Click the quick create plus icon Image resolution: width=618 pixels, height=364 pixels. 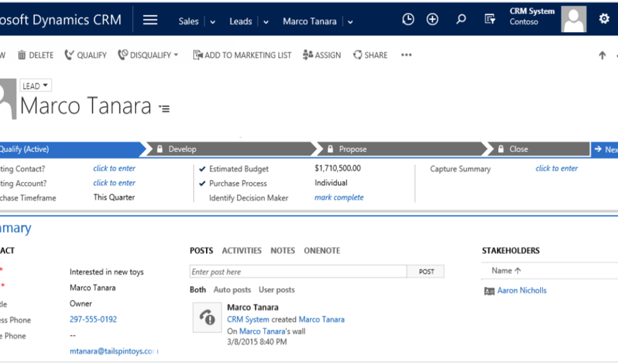(x=433, y=19)
